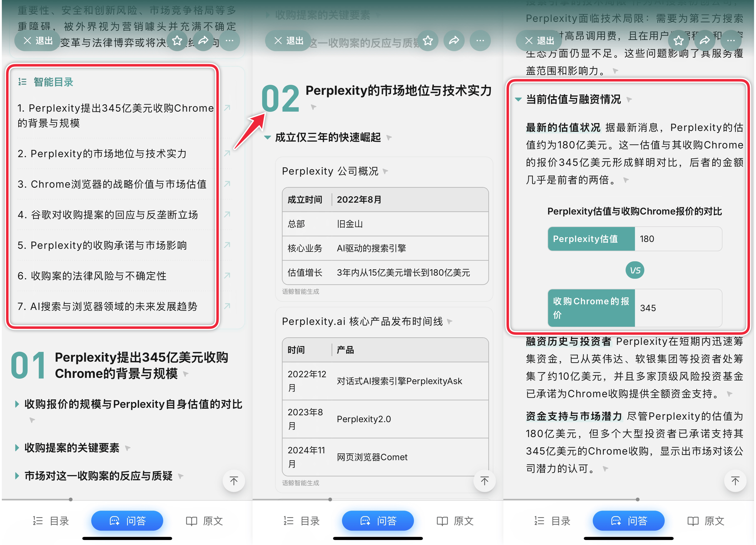Click jump arrow icon beside catalog entry 3

[x=227, y=184]
